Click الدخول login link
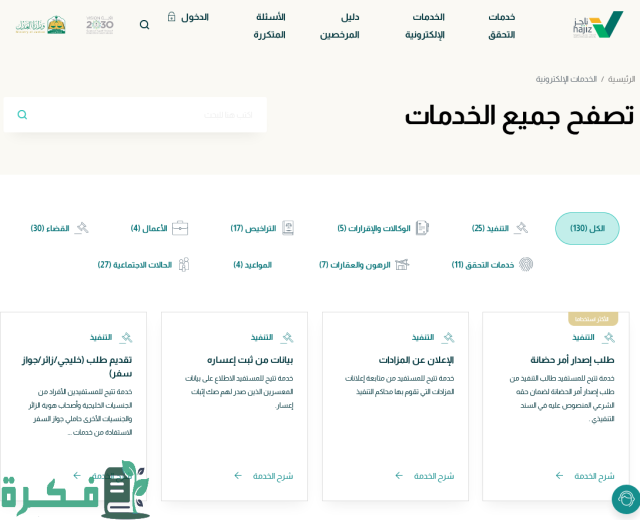The height and width of the screenshot is (520, 640). point(195,17)
